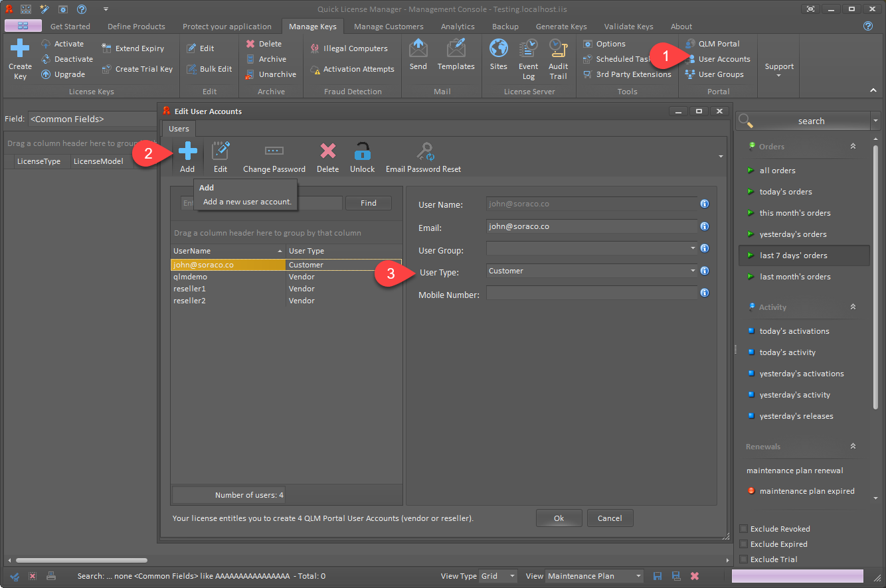The width and height of the screenshot is (886, 588).
Task: Open the User Type dropdown
Action: (x=693, y=271)
